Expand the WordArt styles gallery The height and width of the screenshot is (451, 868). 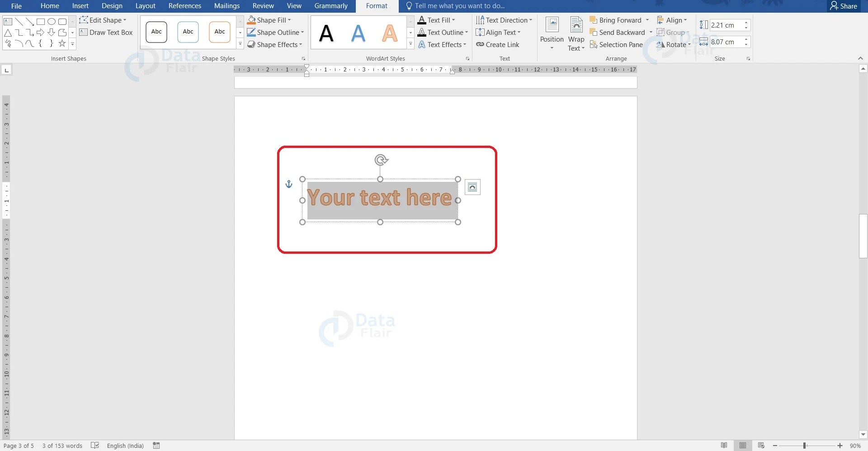tap(410, 44)
